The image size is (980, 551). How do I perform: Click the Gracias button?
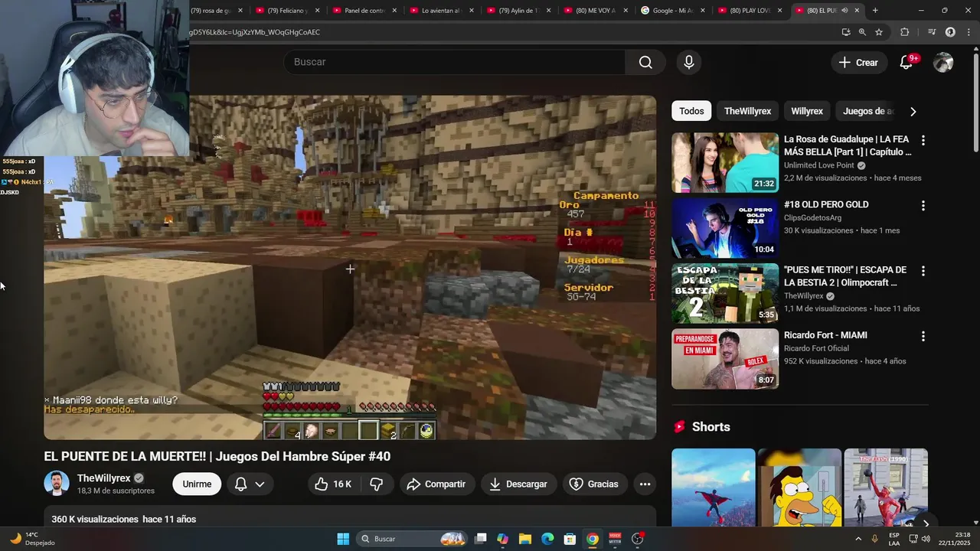(x=595, y=484)
